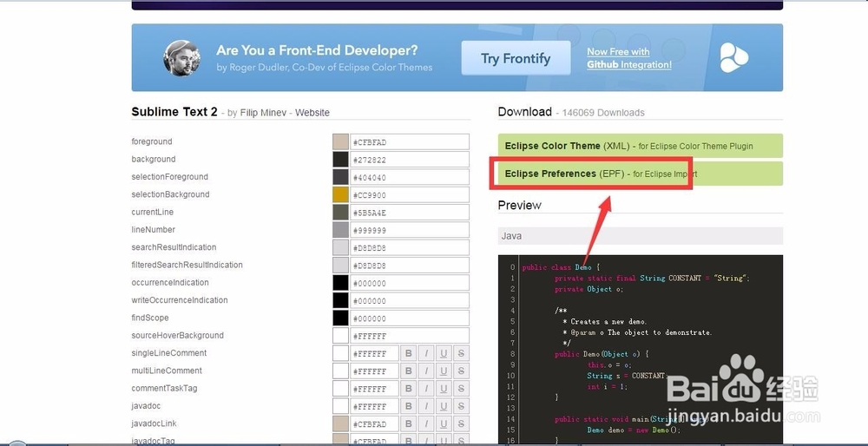The height and width of the screenshot is (446, 868).
Task: Toggle strikethrough for commentTaskTag
Action: 461,389
